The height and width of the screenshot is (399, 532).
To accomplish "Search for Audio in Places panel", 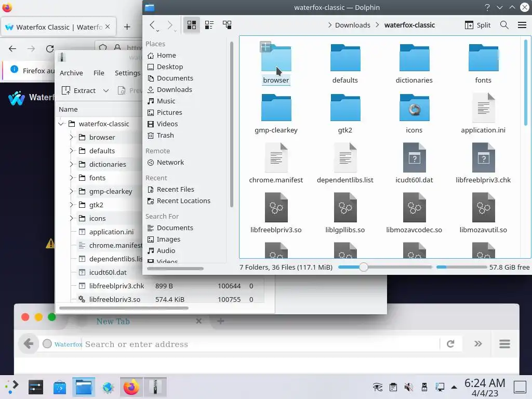I will [x=166, y=251].
